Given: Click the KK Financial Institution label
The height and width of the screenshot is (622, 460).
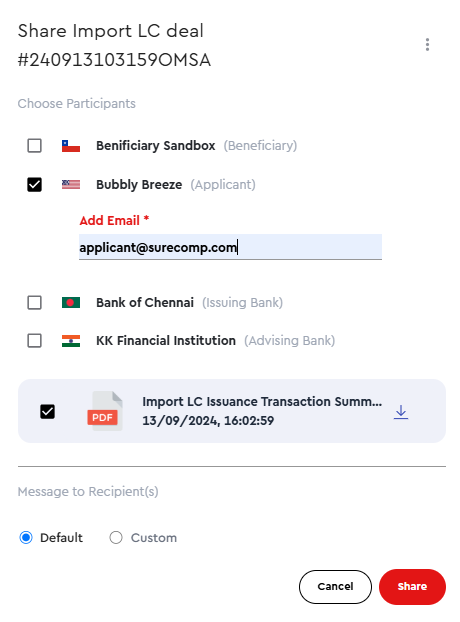Looking at the screenshot, I should click(166, 340).
